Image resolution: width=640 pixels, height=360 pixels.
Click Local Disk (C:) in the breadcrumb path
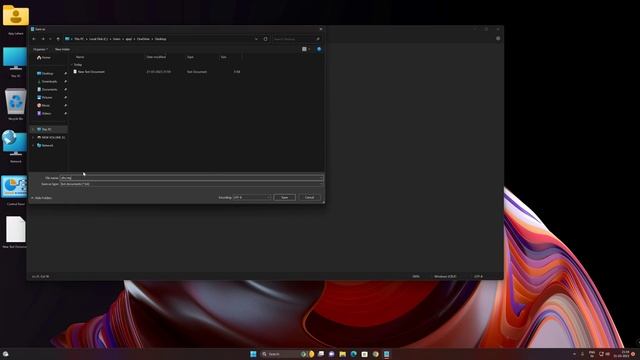pyautogui.click(x=98, y=39)
